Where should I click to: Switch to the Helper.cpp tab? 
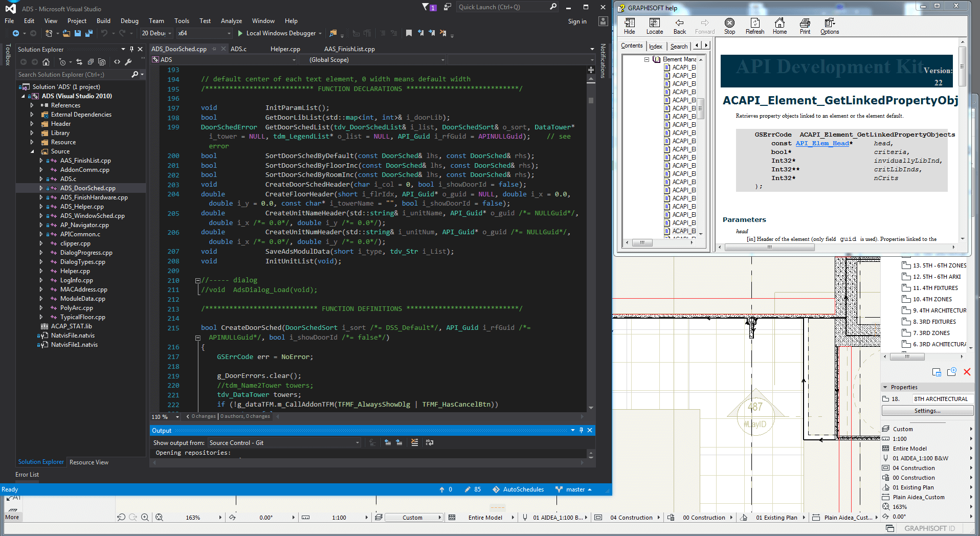point(285,49)
